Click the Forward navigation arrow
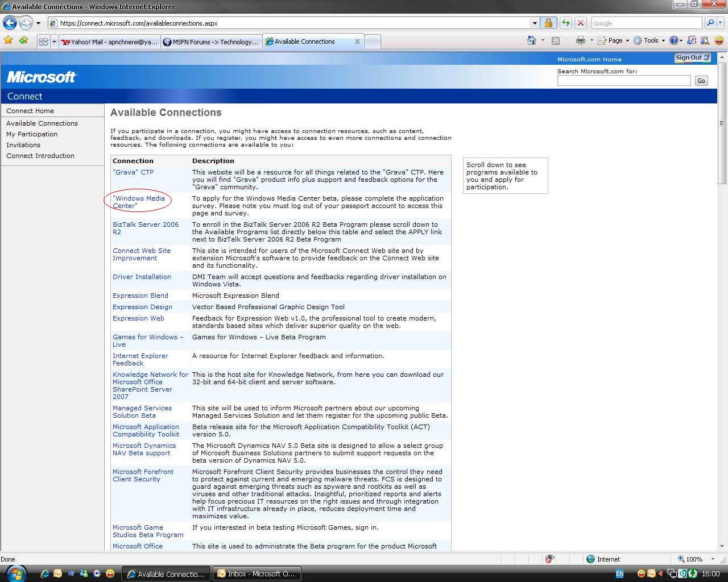728x582 pixels. pyautogui.click(x=26, y=23)
